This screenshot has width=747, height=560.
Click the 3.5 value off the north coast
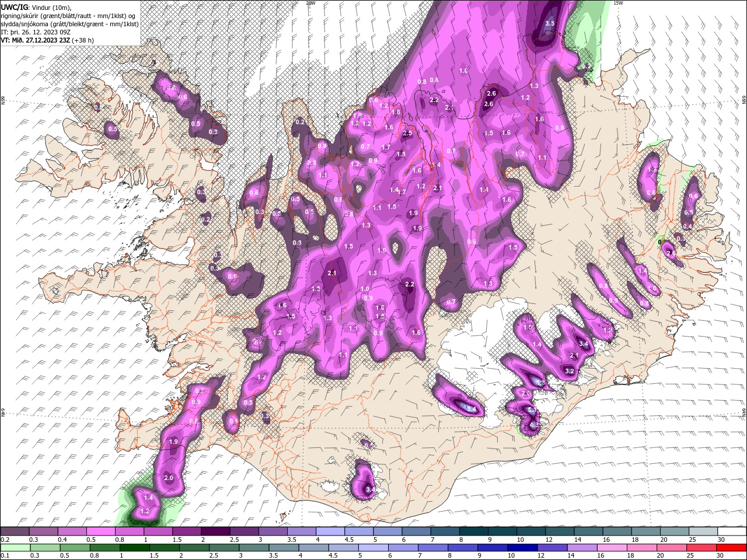550,23
